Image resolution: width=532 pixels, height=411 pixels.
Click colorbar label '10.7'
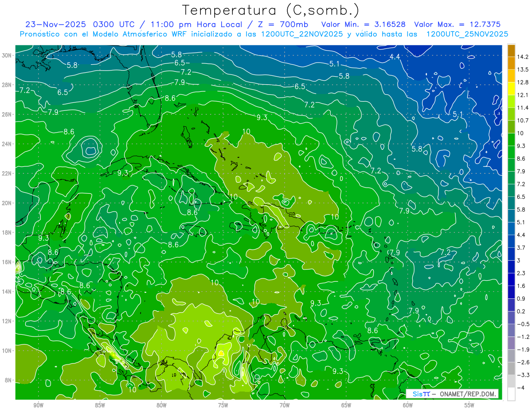[x=523, y=121]
